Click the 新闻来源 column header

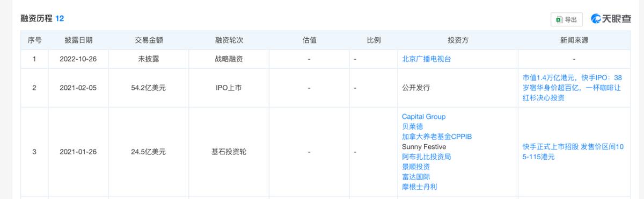[x=574, y=40]
